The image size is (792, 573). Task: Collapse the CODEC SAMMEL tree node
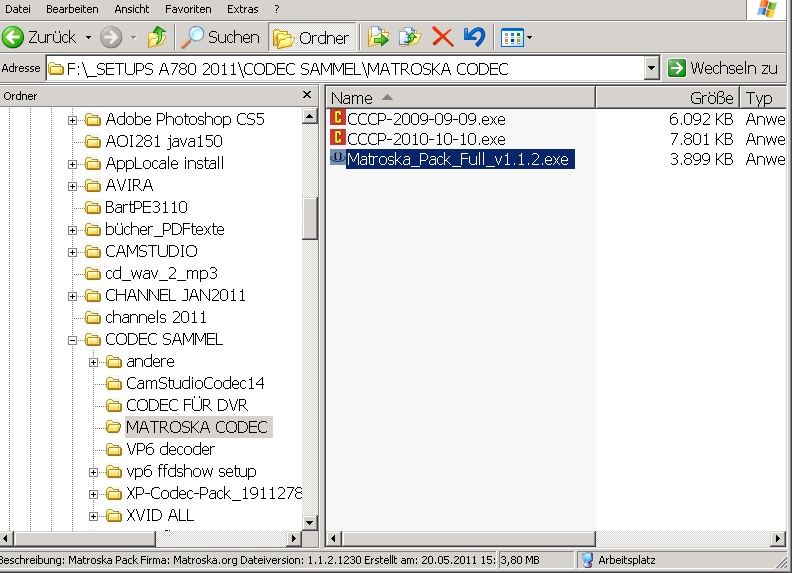tap(73, 340)
